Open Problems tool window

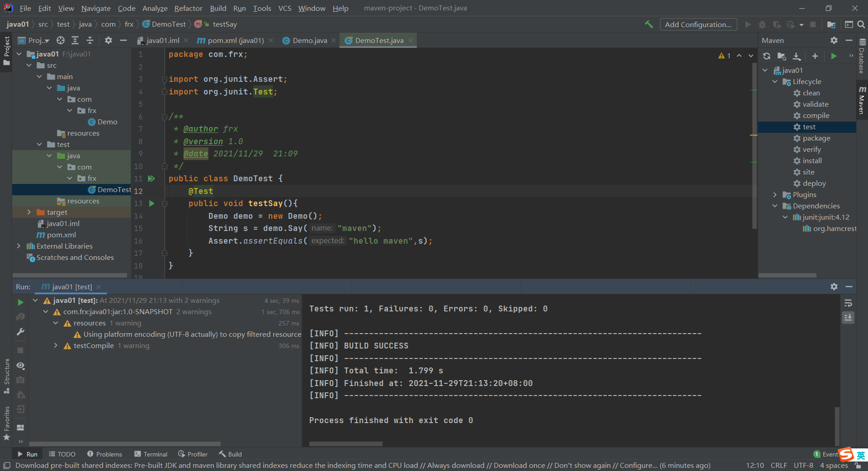pos(104,454)
